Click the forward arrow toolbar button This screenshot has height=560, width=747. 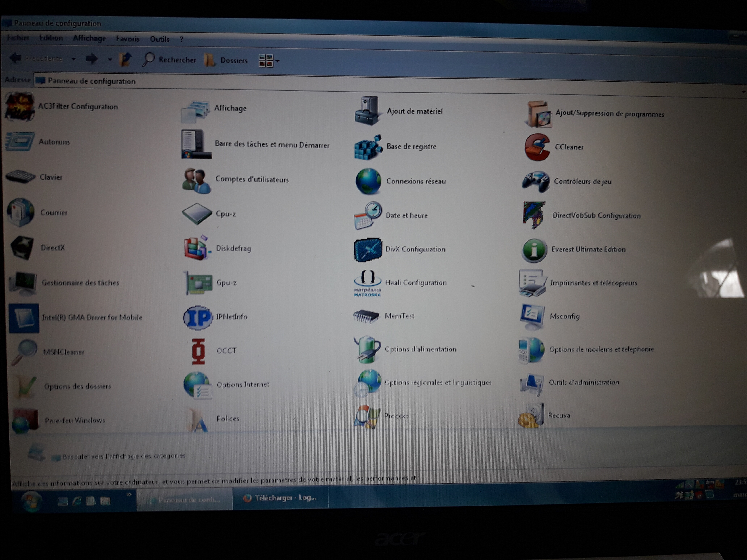[92, 59]
